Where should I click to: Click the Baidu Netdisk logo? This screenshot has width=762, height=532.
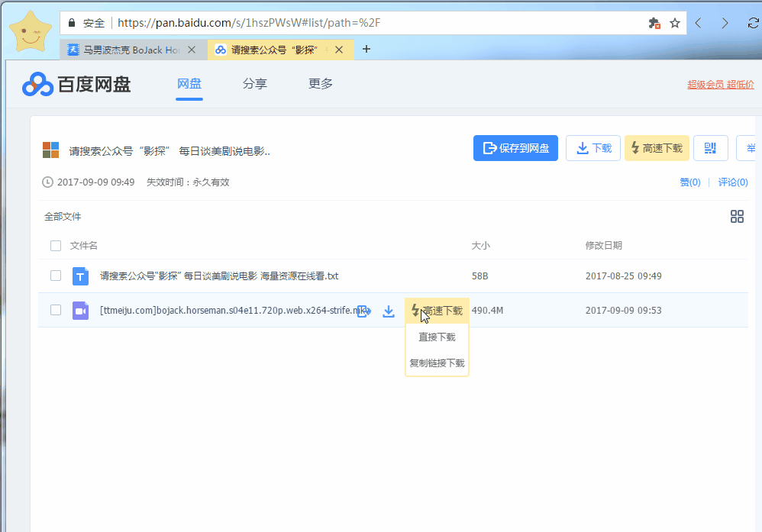pos(76,85)
